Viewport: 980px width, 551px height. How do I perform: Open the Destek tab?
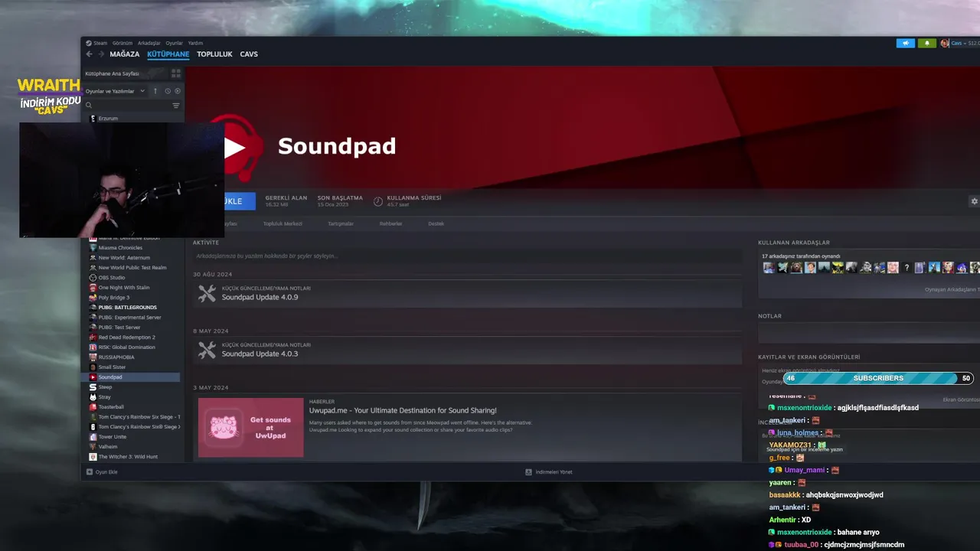[436, 223]
